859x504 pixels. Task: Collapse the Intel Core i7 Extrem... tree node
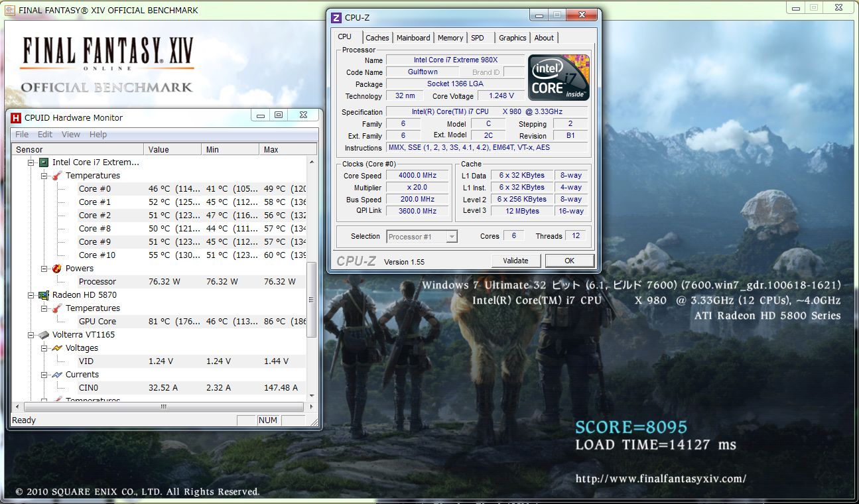coord(31,162)
